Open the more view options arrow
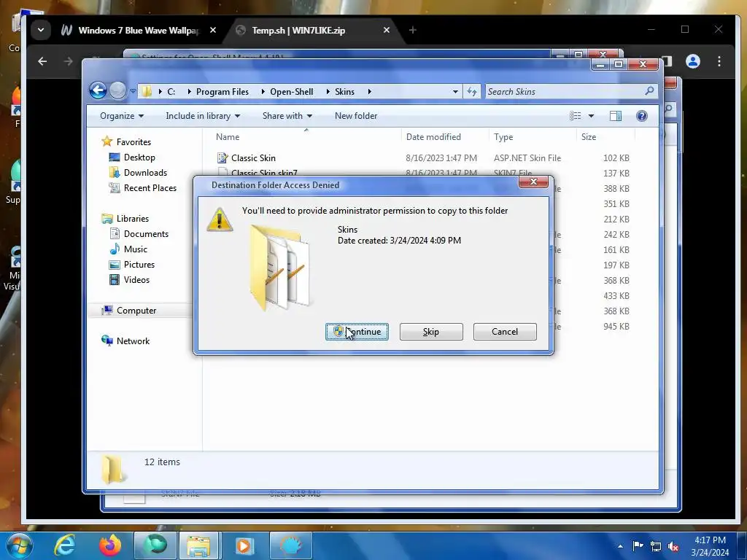The width and height of the screenshot is (747, 560). pos(591,116)
